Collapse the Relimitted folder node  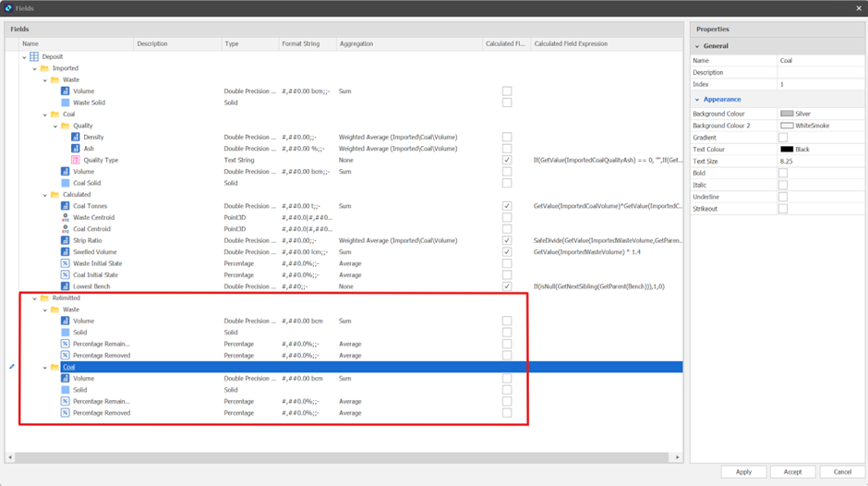[34, 298]
